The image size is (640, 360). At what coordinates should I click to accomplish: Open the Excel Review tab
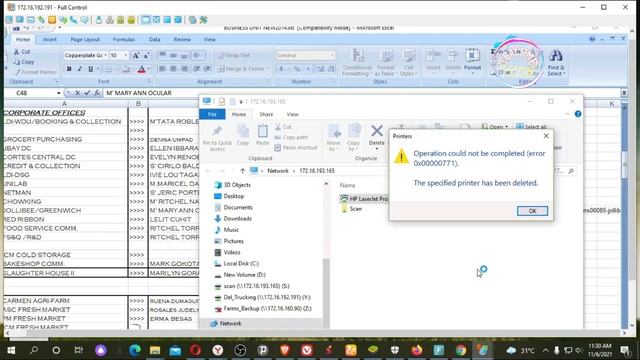182,40
